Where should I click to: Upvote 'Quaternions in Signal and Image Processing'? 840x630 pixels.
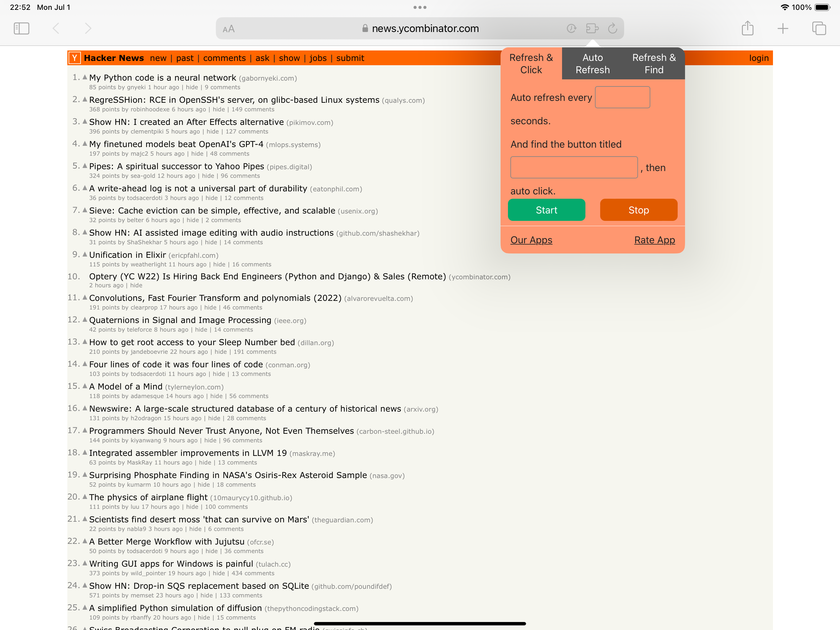click(85, 320)
